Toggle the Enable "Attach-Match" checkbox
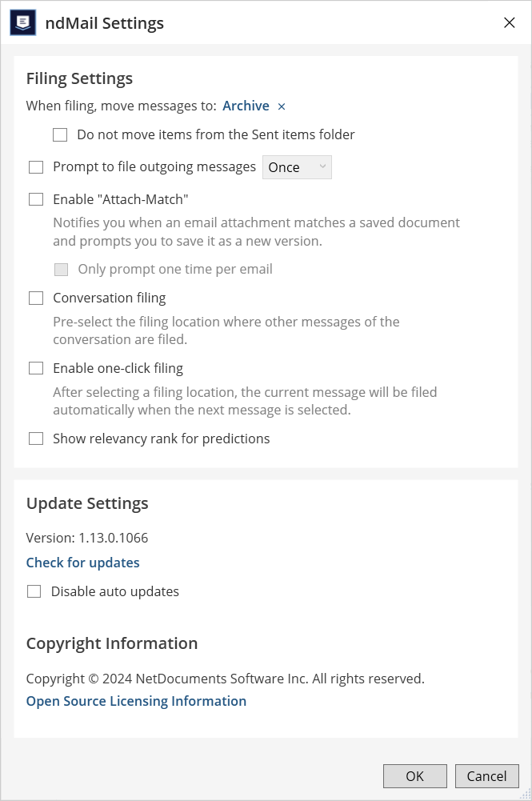 coord(36,199)
